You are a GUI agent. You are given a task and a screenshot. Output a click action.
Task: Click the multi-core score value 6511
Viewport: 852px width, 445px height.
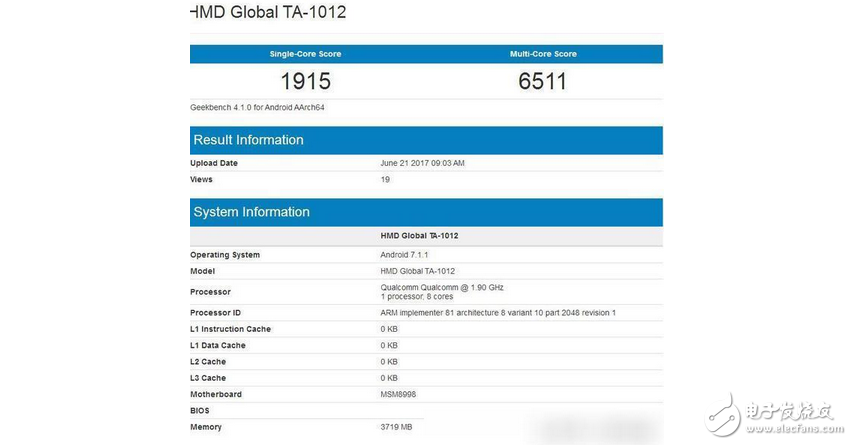tap(544, 81)
